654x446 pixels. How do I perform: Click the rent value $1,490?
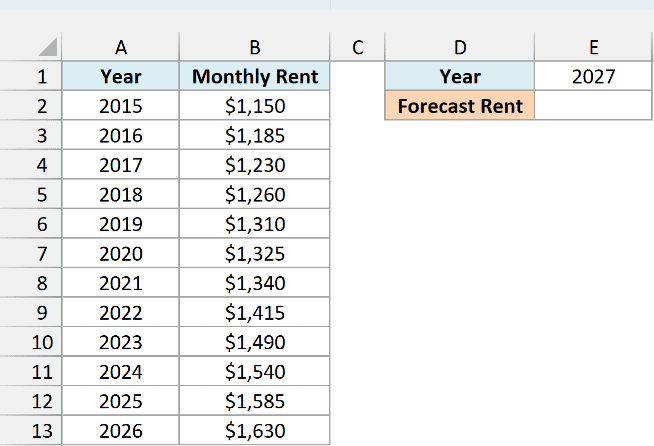pyautogui.click(x=254, y=342)
